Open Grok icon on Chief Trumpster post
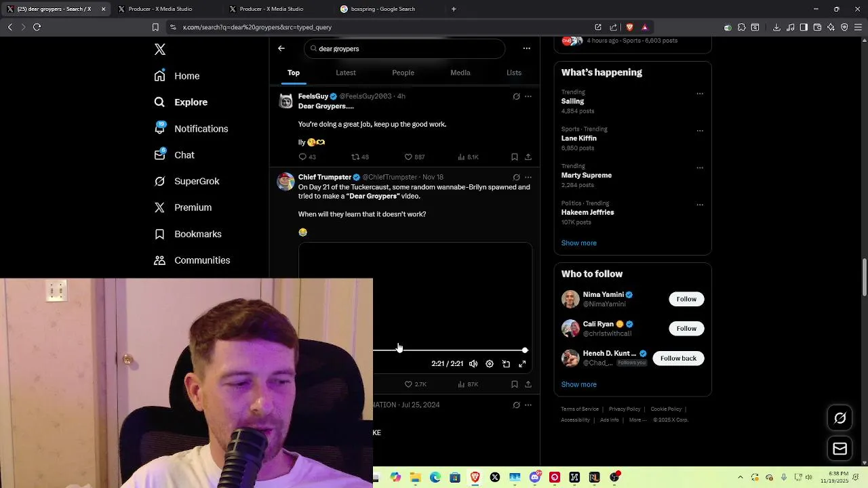Image resolution: width=868 pixels, height=488 pixels. (x=517, y=177)
